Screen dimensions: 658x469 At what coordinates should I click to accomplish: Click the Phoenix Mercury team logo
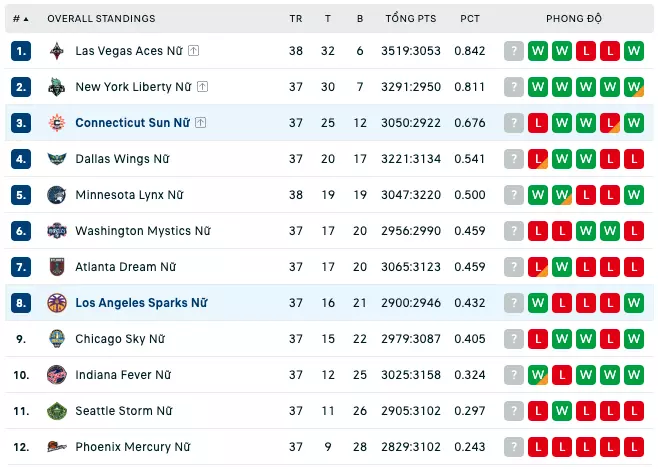[57, 447]
